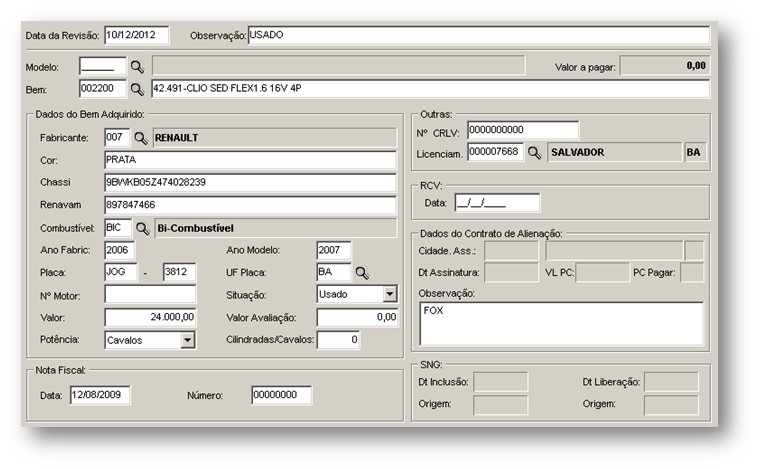Click the Combustível code field BIC
Viewport: 760px width, 469px height.
click(x=118, y=228)
